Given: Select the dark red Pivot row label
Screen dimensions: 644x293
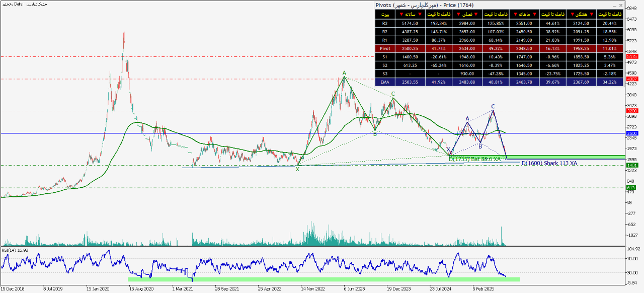Looking at the screenshot, I should click(385, 49).
